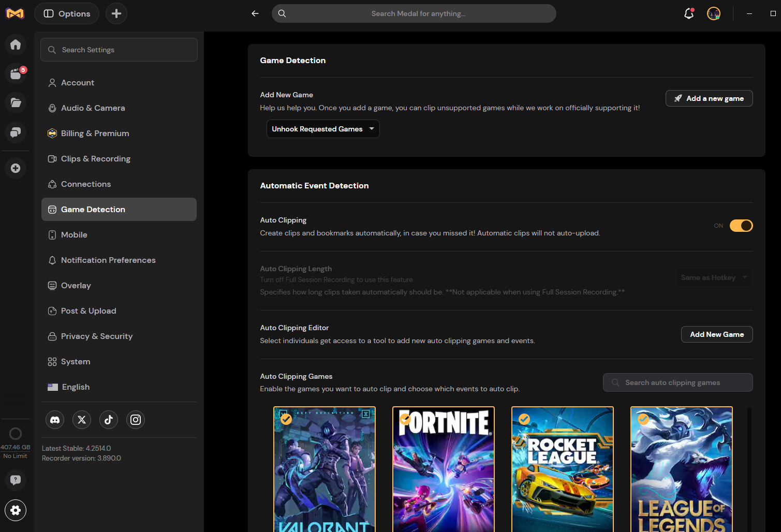Open the Rocket League game card
Image resolution: width=781 pixels, height=532 pixels.
click(563, 469)
